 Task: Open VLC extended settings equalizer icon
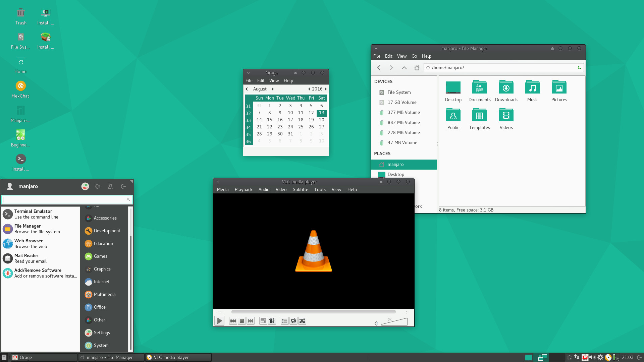pyautogui.click(x=272, y=321)
